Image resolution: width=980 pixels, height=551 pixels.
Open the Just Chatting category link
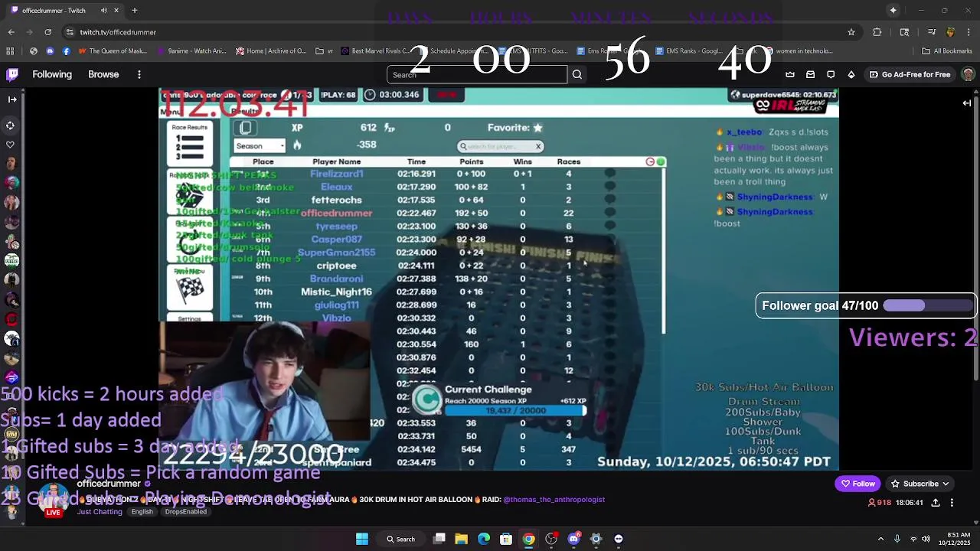click(x=100, y=512)
